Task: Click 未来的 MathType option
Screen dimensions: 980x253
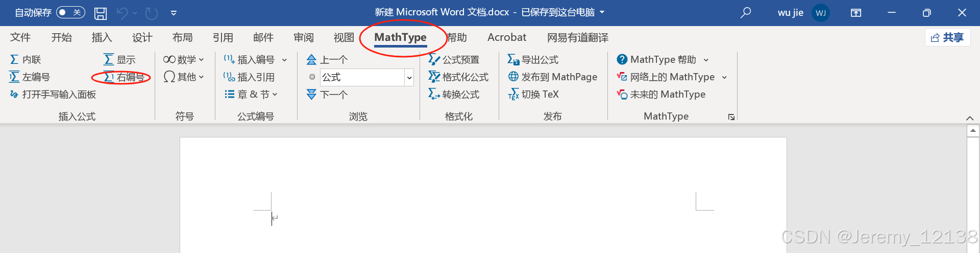Action: coord(661,95)
